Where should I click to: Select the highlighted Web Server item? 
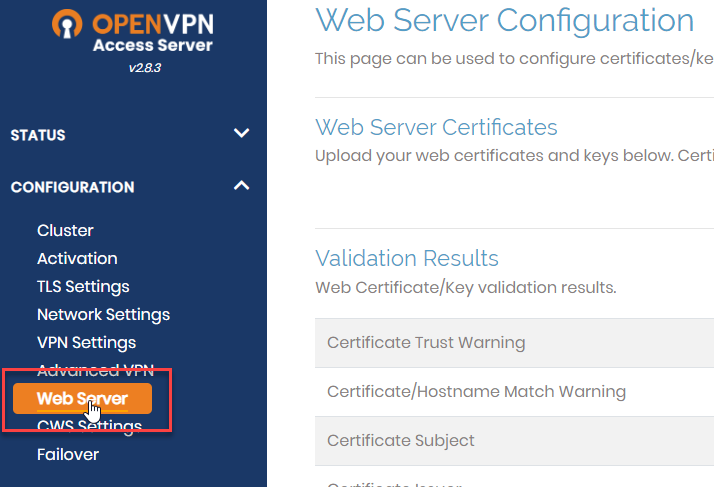[82, 399]
